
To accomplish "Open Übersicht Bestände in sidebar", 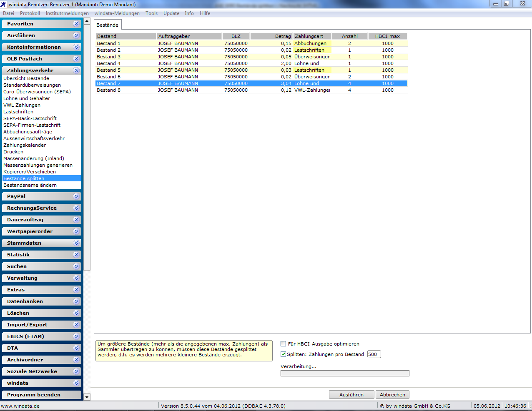I will [26, 78].
